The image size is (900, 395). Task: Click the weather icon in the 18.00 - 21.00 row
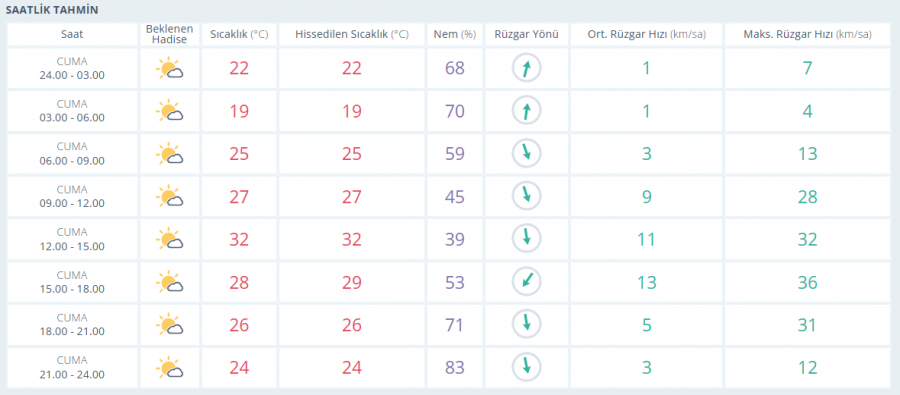point(169,325)
